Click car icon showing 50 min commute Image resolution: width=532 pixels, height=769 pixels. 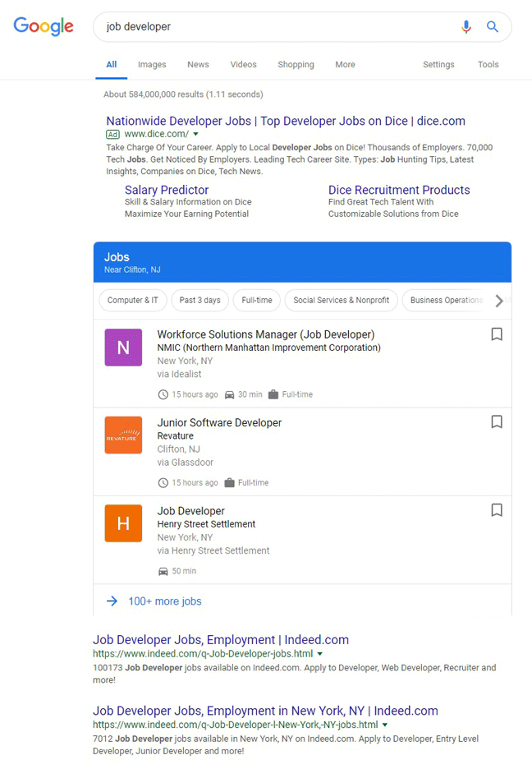[163, 571]
